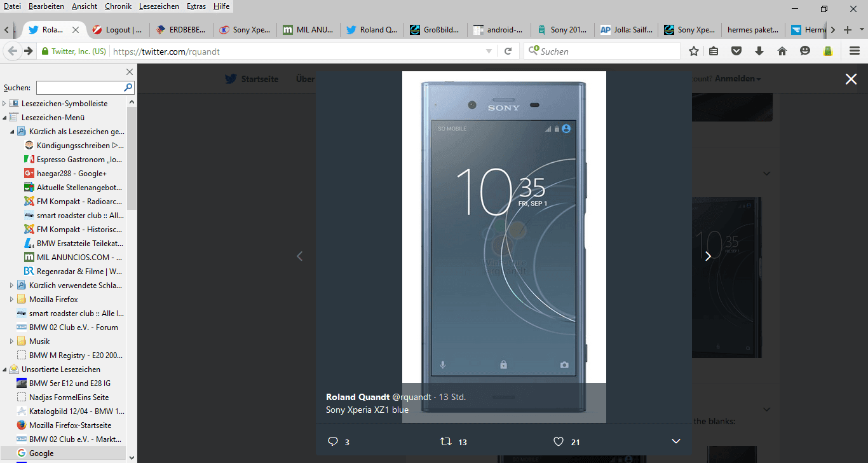Expand Lesezeichen-Symbolleiste folder
The height and width of the screenshot is (463, 868).
(4, 104)
